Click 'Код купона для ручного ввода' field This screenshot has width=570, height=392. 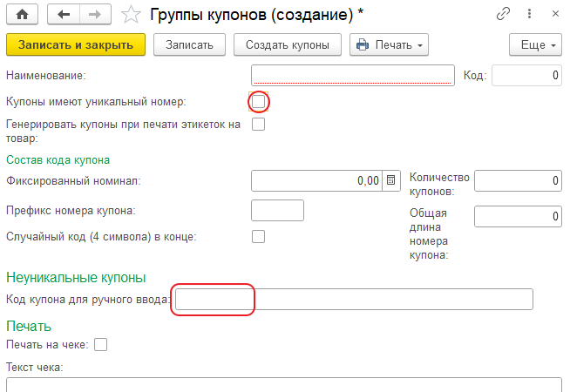coord(353,300)
